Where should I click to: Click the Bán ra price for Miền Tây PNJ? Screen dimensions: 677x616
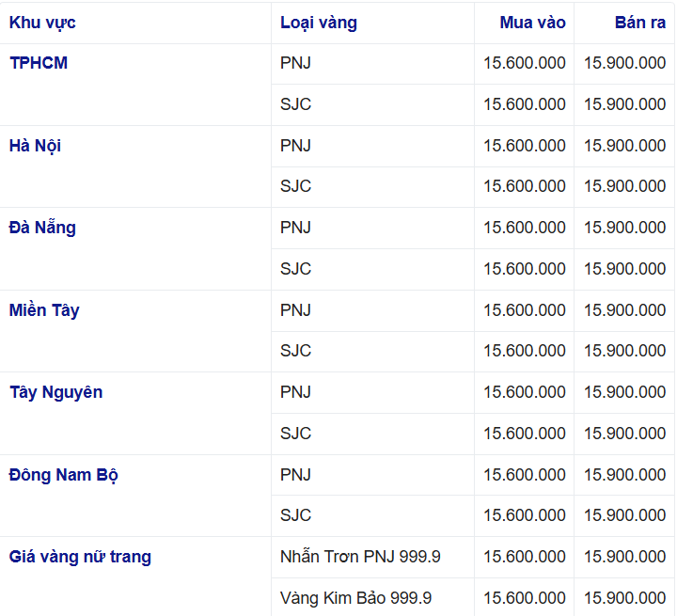coord(624,310)
